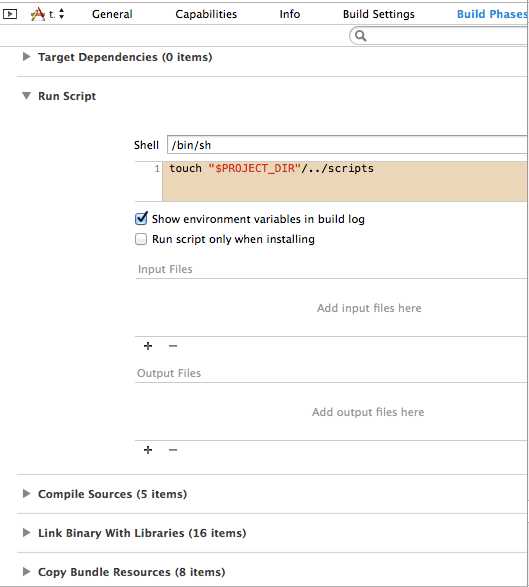The image size is (529, 587).
Task: Enable Run script only when installing
Action: (x=141, y=239)
